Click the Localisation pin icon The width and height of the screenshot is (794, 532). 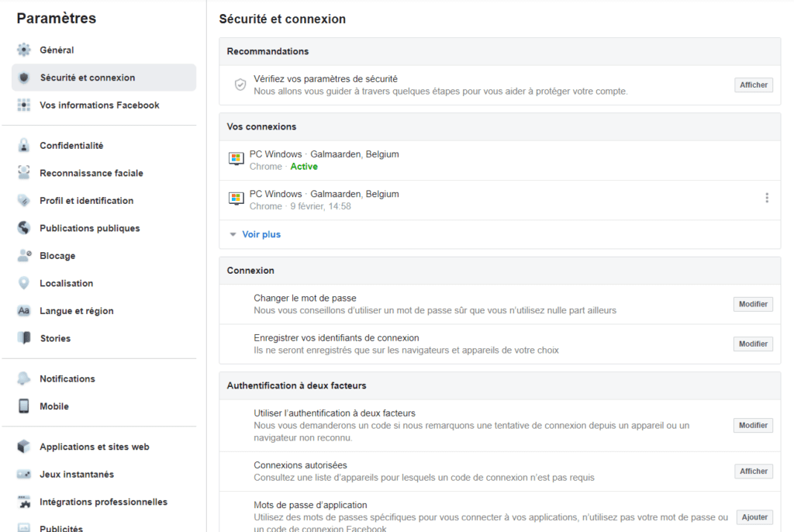click(24, 283)
